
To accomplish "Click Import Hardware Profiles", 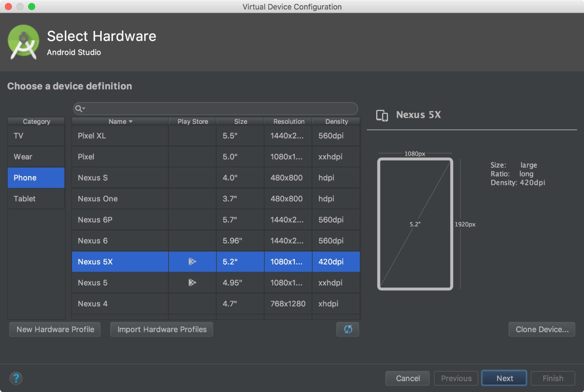I will coord(162,329).
